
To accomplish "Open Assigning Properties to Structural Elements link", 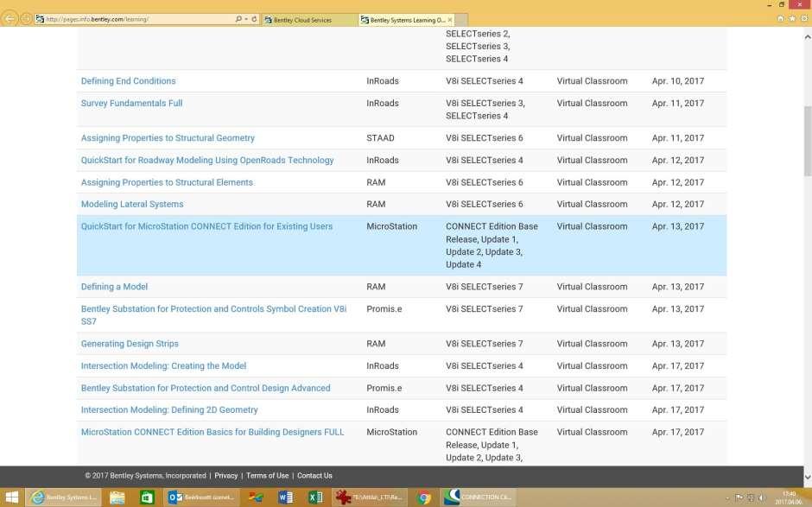I will pyautogui.click(x=167, y=182).
